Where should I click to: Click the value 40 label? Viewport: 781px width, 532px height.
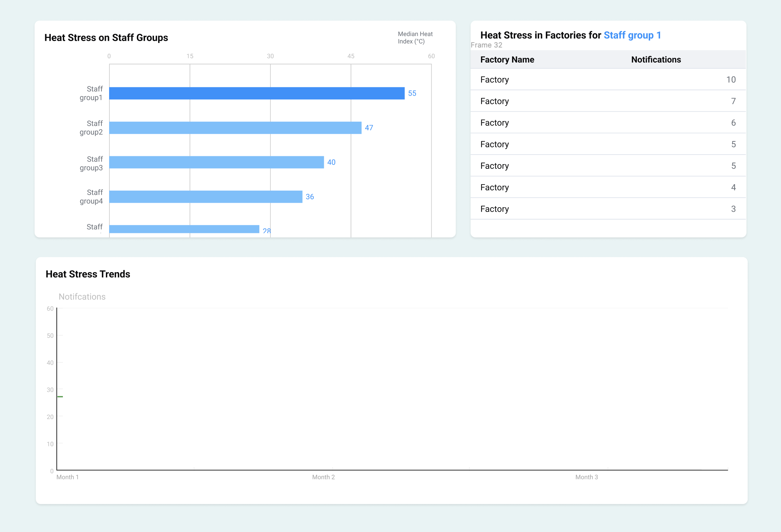click(331, 162)
